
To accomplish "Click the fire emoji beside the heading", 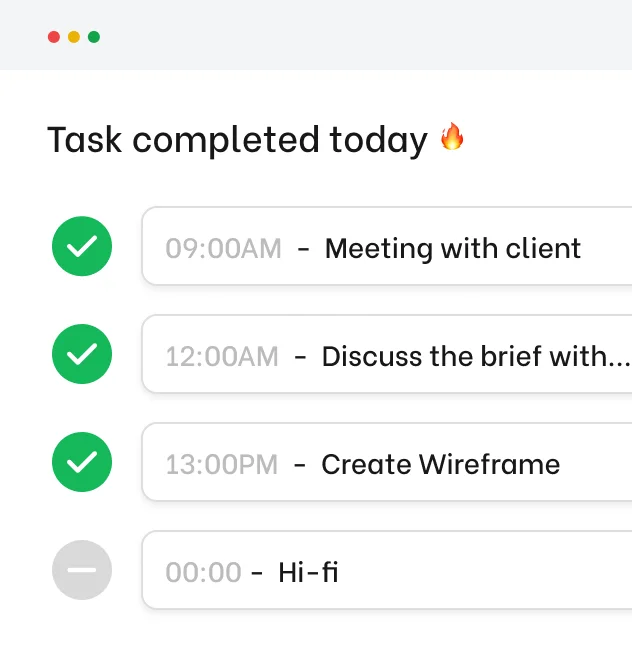I will pos(452,137).
